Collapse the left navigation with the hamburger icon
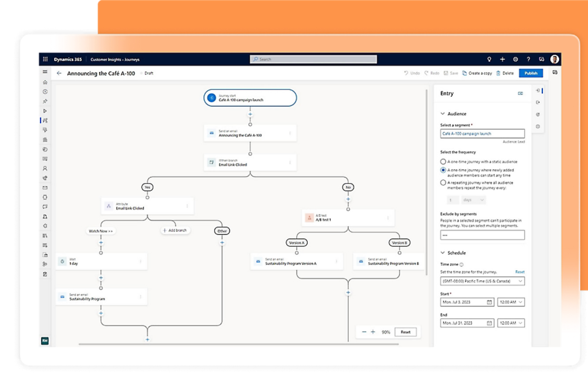 click(45, 72)
